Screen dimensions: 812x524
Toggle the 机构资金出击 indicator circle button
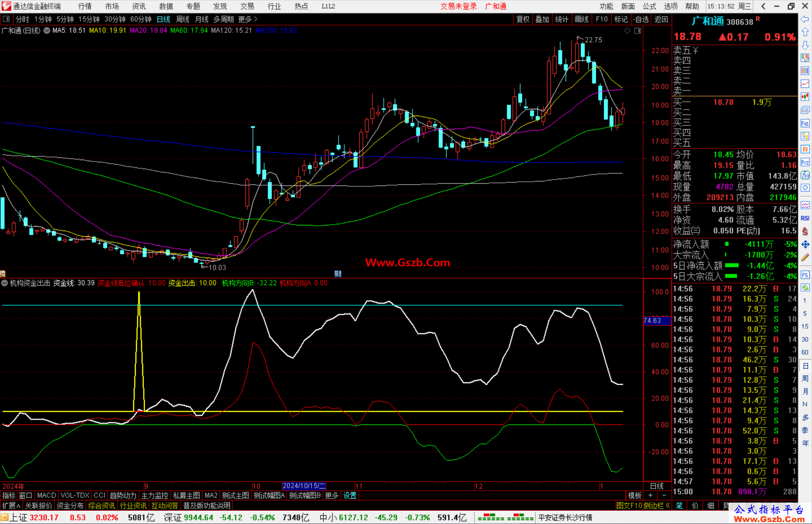point(5,283)
